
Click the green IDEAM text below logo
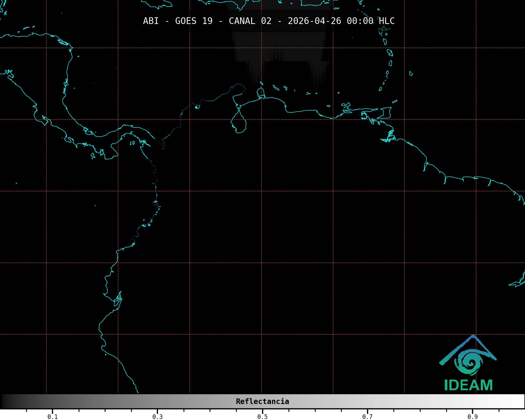[468, 385]
